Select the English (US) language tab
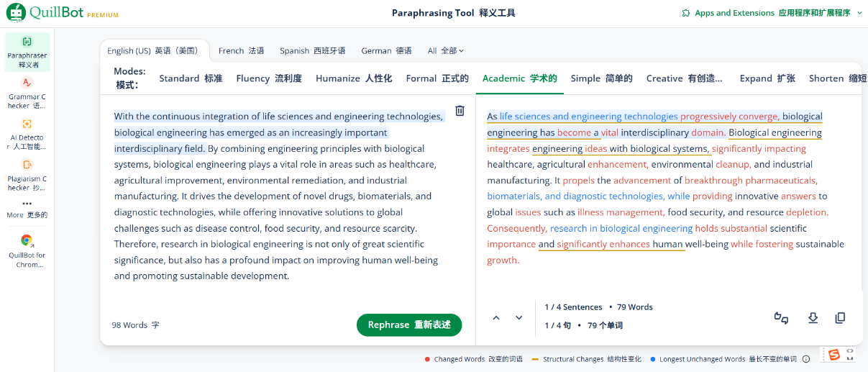 pyautogui.click(x=153, y=51)
